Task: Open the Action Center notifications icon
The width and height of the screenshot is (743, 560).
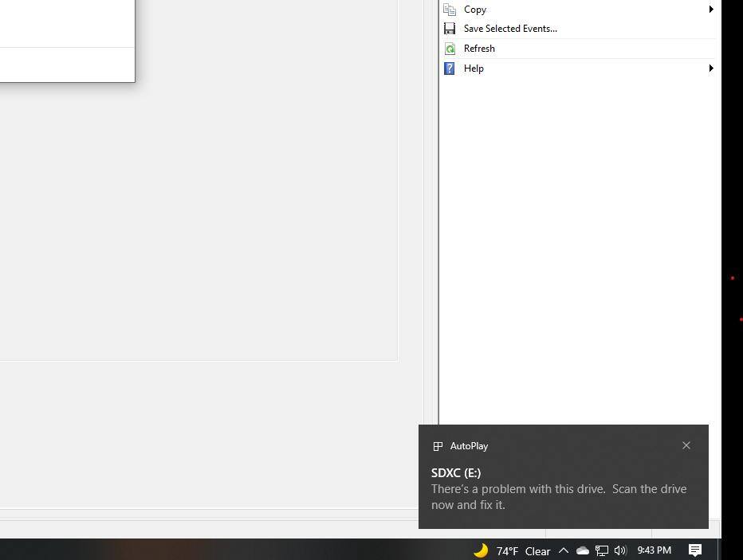Action: point(695,550)
